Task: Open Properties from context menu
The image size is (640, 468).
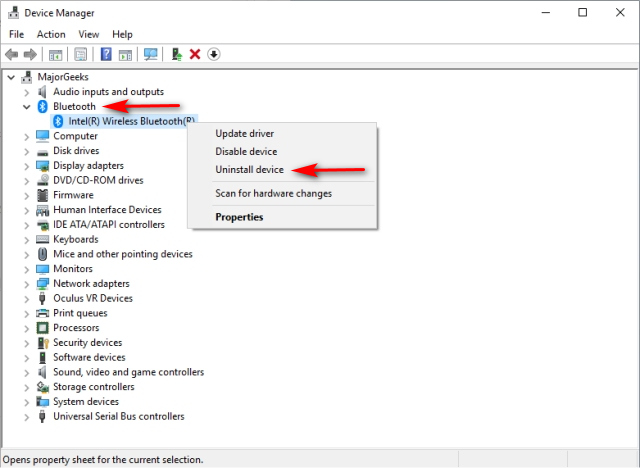Action: [282, 217]
